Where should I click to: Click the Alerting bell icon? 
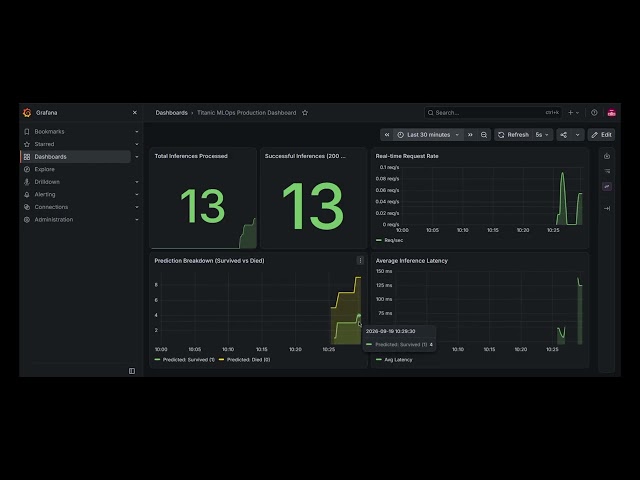(x=27, y=195)
